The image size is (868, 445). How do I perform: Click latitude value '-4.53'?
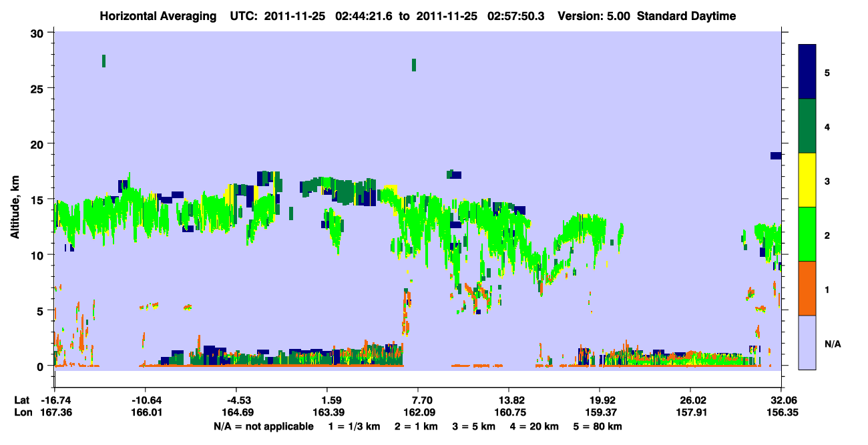click(x=236, y=400)
